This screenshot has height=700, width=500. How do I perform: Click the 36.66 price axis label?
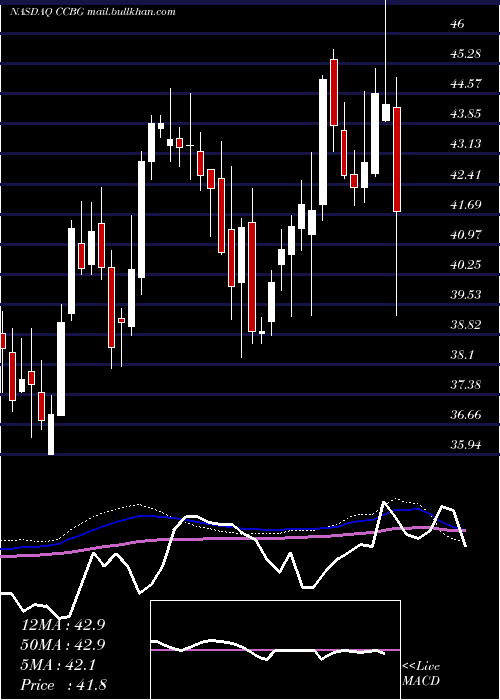[466, 415]
